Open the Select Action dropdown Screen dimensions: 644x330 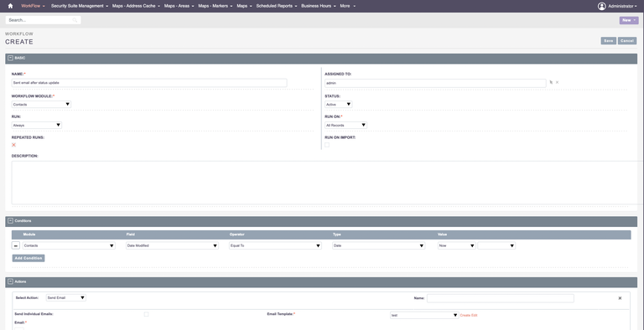pos(65,298)
